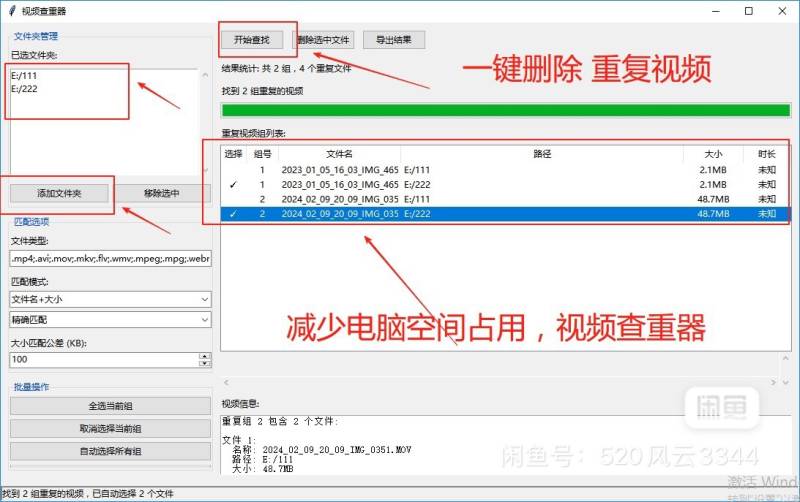Viewport: 800px width, 502px height.
Task: Click the 开始查找 button
Action: tap(252, 40)
